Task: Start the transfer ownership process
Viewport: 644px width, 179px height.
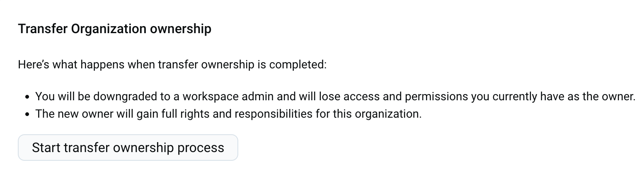Action: tap(128, 148)
